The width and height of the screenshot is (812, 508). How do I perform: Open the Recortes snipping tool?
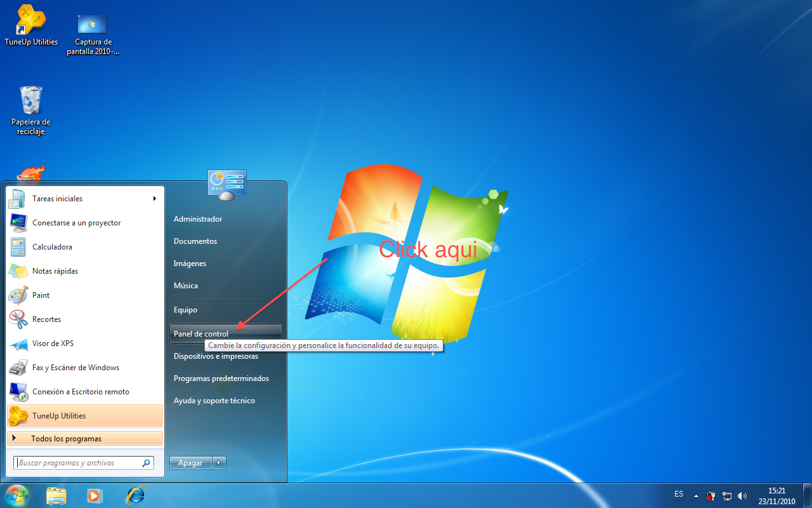pos(85,319)
